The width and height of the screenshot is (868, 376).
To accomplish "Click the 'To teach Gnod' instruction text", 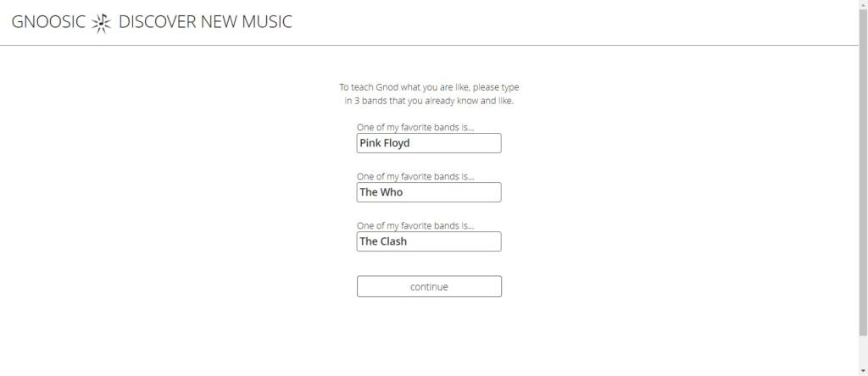I will (429, 87).
